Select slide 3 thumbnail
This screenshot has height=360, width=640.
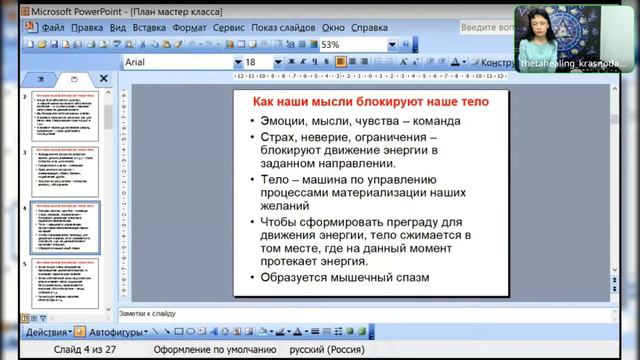[x=65, y=172]
